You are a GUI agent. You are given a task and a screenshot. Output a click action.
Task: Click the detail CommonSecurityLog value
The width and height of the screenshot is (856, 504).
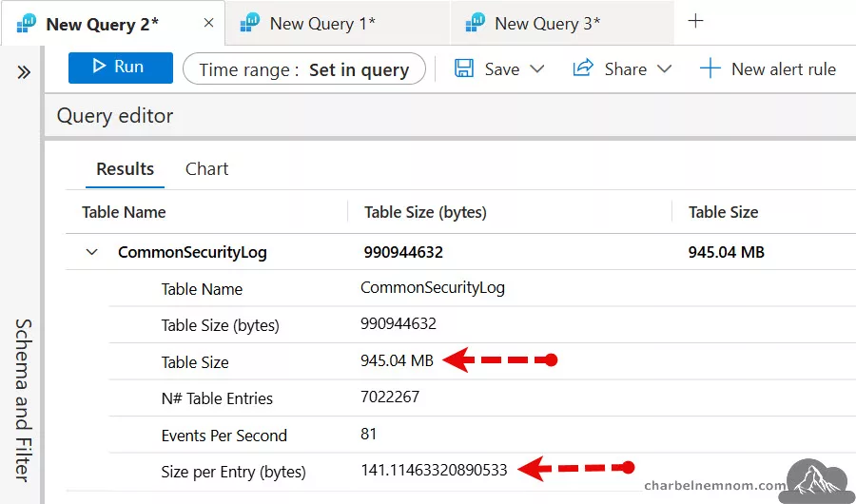433,288
